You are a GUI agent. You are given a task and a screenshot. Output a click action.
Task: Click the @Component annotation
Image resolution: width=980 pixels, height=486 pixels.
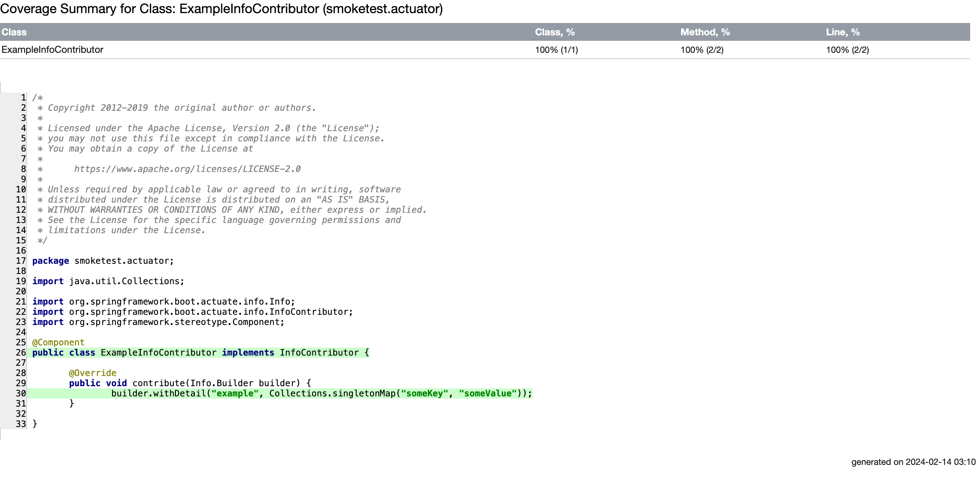point(58,342)
